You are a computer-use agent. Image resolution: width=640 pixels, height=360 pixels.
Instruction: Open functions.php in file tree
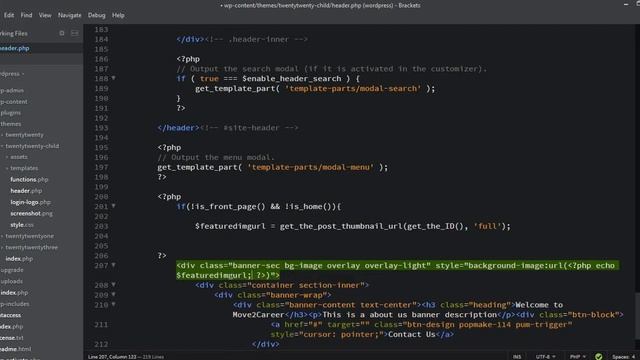pos(29,179)
